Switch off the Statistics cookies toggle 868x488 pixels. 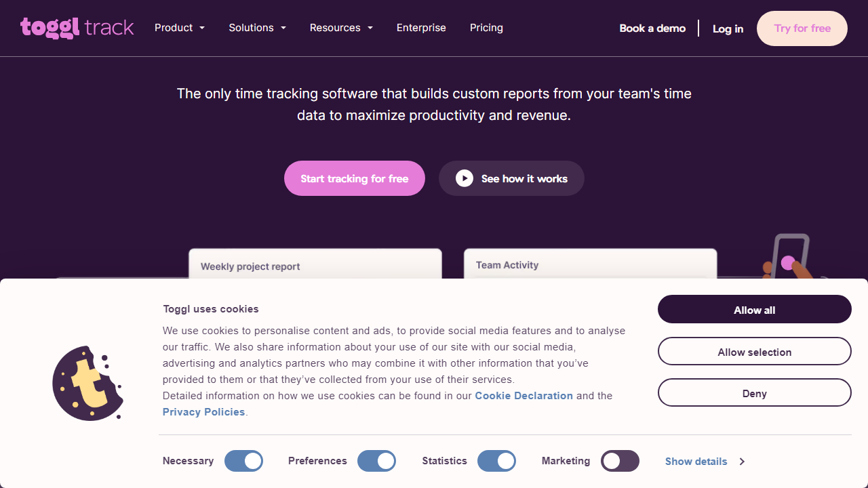point(496,461)
